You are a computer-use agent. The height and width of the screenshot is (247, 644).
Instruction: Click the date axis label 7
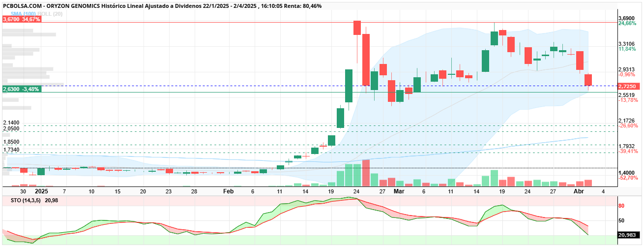pos(64,191)
